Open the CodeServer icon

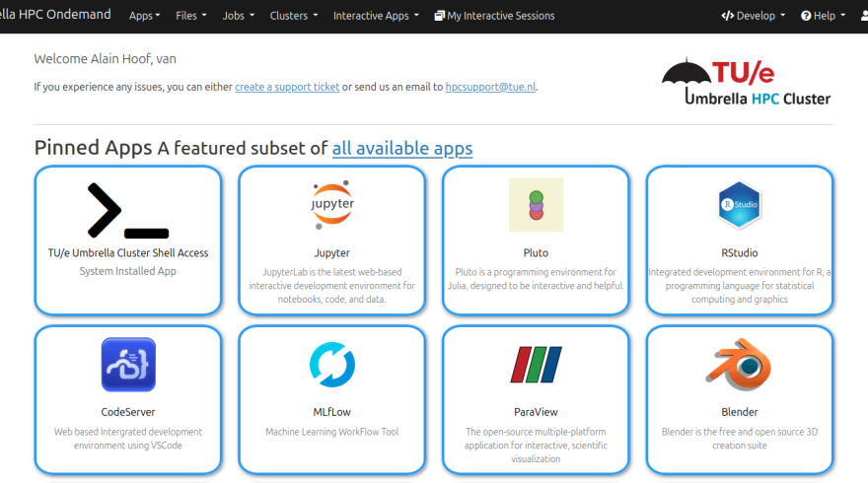coord(128,365)
